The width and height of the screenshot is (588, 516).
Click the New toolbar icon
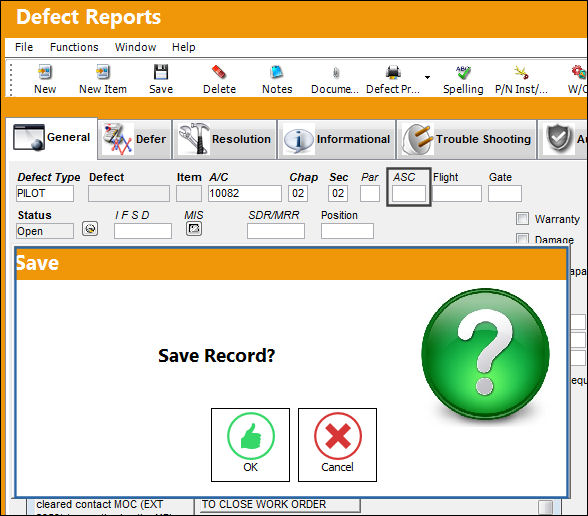click(45, 72)
